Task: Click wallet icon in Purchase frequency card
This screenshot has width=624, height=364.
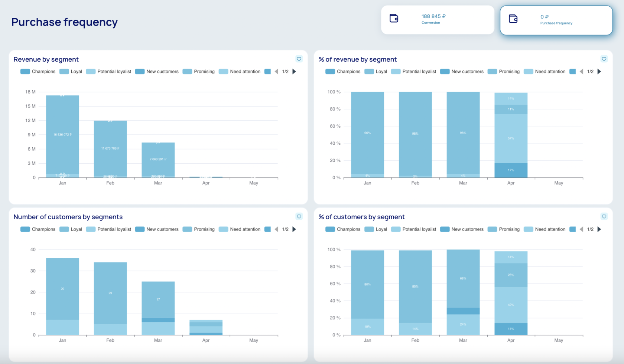Action: pos(513,19)
